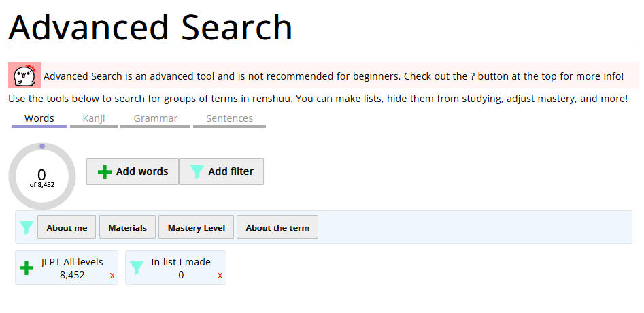Click the funnel icon in filter bar
Viewport: 644px width, 313px height.
coord(27,227)
